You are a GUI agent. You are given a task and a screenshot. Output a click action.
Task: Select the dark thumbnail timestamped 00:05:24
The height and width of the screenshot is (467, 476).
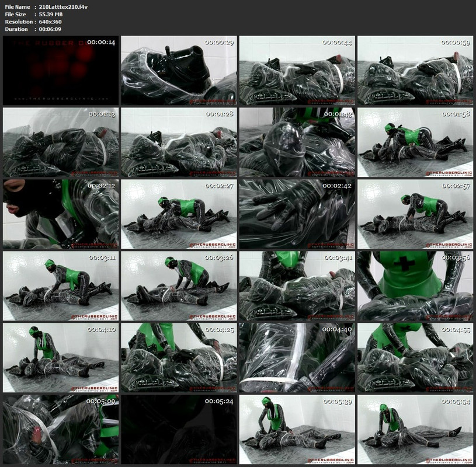tap(179, 430)
